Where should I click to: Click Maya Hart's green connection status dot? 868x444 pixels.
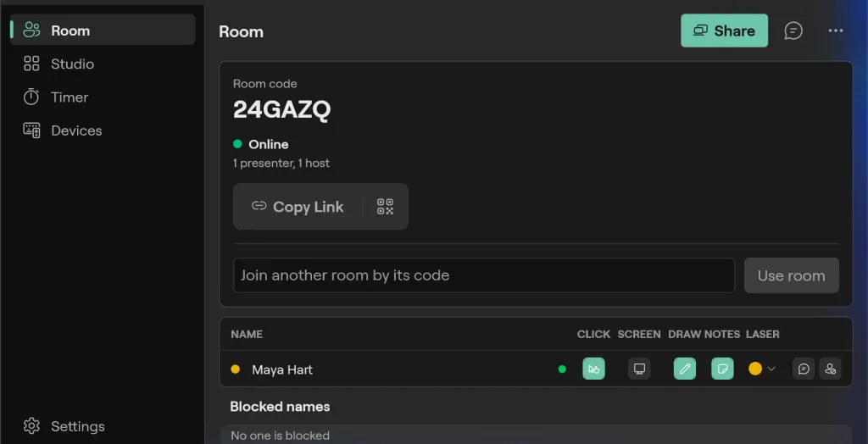(562, 369)
